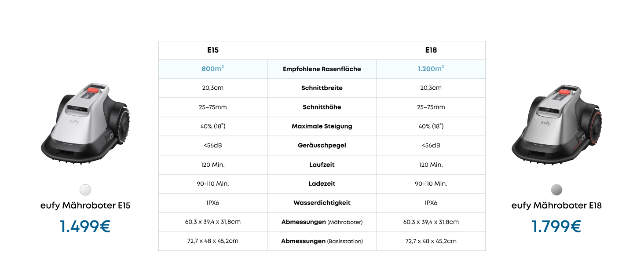Select the E15 column header
The image size is (644, 264).
(x=213, y=50)
